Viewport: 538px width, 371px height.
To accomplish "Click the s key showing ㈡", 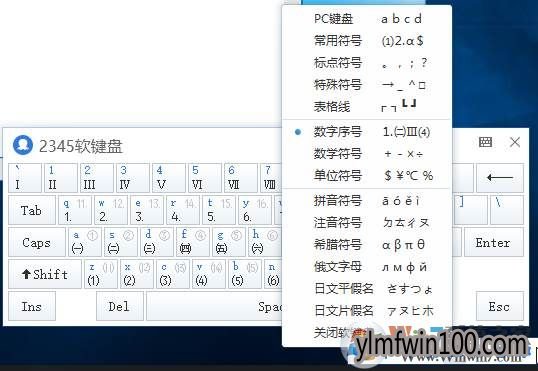I will click(121, 242).
